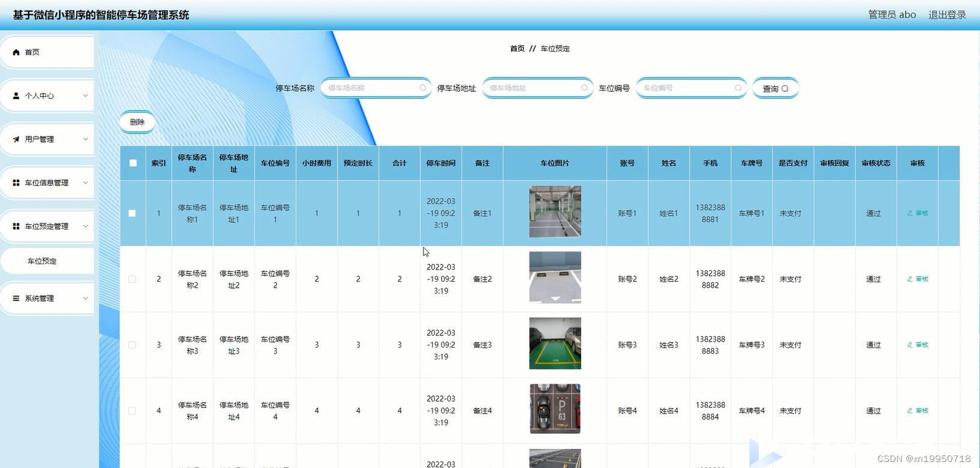980x468 pixels.
Task: Click the list icon beside 系统管理
Action: click(x=16, y=298)
